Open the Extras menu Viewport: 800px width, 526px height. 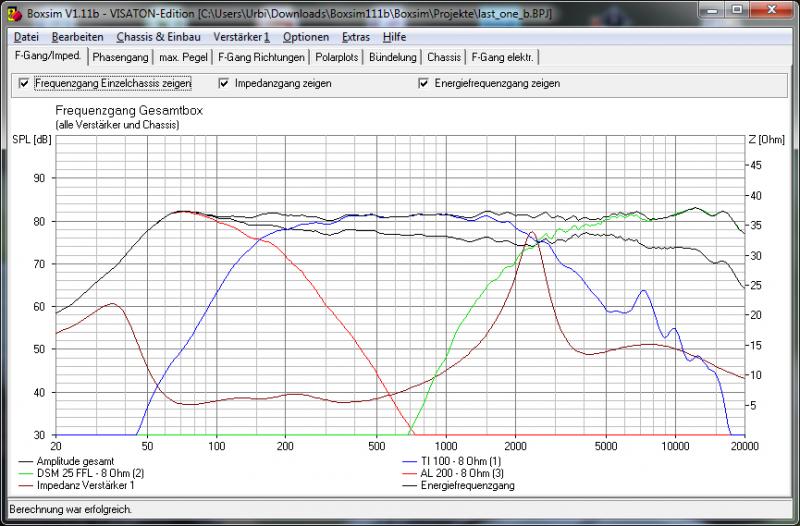click(356, 37)
